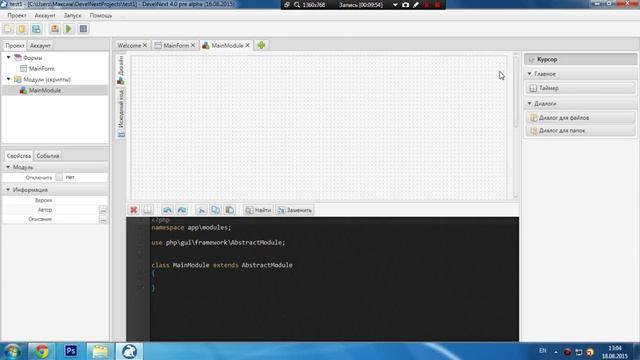Screen dimensions: 640x360
Task: Click the Версия value field
Action: (x=81, y=200)
